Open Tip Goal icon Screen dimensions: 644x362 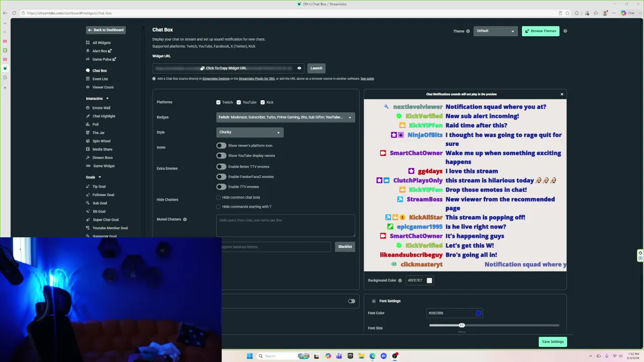(88, 187)
